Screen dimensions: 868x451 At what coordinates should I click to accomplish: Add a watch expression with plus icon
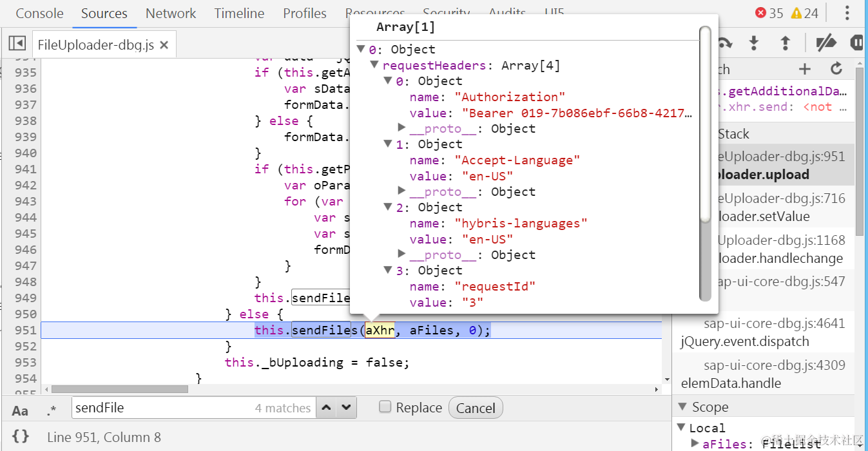click(805, 69)
